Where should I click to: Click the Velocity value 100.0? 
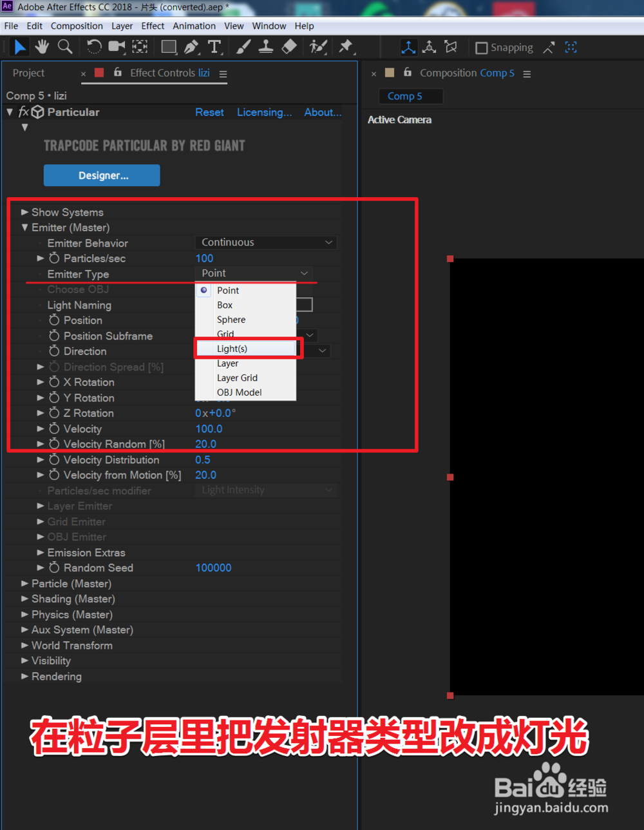point(209,429)
